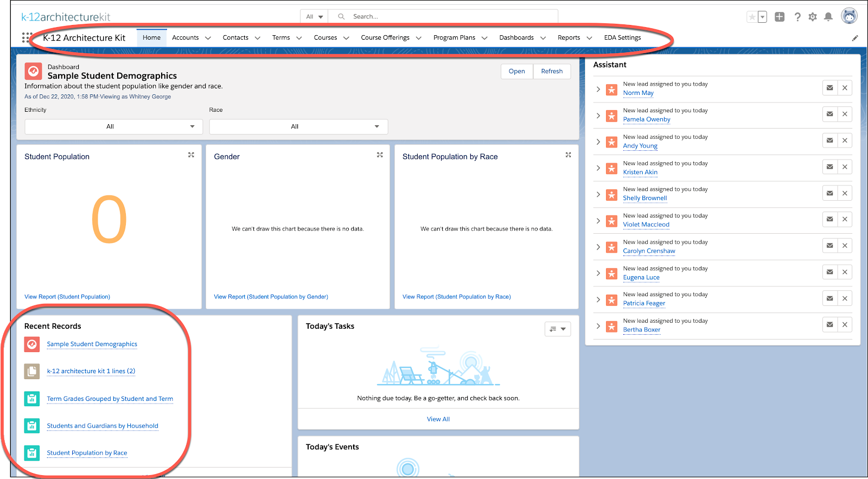
Task: Dismiss the Kristen Akin lead notification
Action: [x=845, y=167]
